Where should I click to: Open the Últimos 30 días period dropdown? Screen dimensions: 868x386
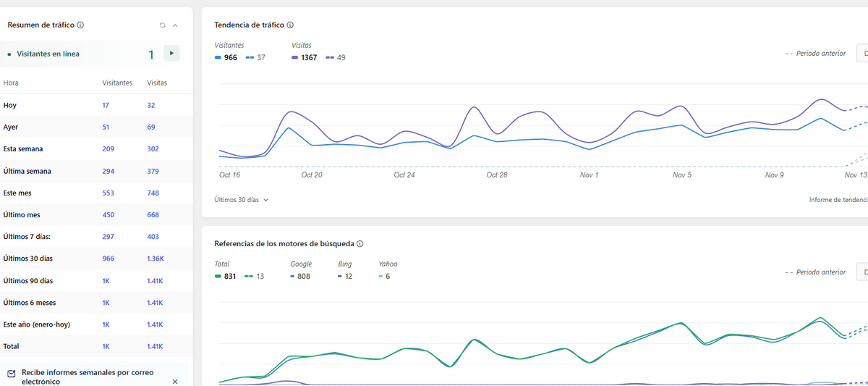pos(242,200)
